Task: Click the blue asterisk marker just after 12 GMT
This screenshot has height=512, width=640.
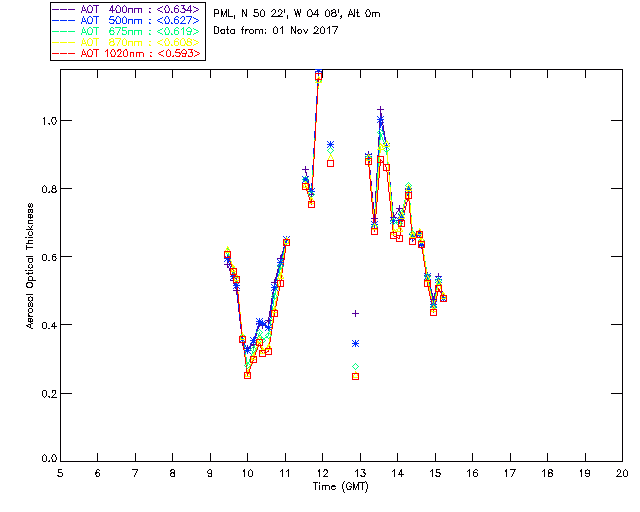Action: [330, 145]
